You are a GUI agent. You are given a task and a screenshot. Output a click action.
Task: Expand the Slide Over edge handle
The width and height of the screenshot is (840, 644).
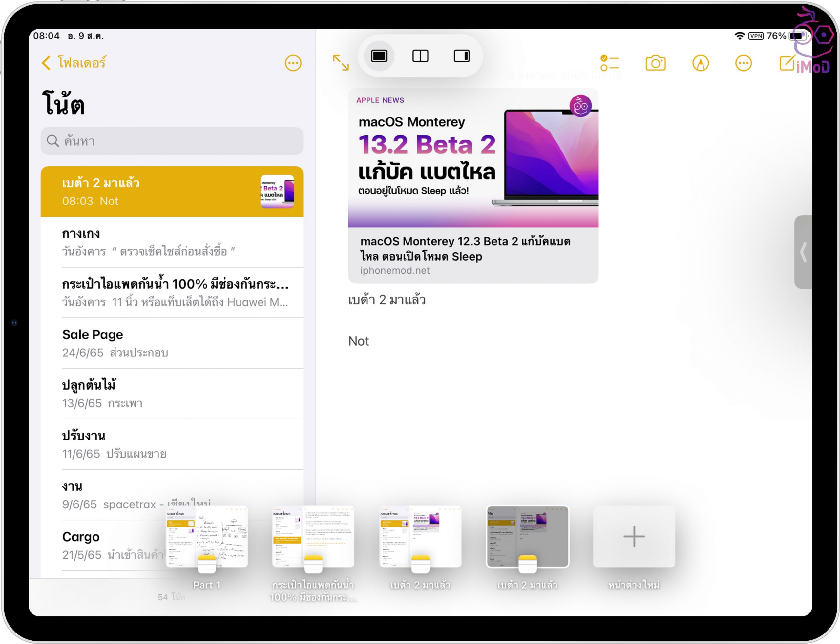(804, 252)
